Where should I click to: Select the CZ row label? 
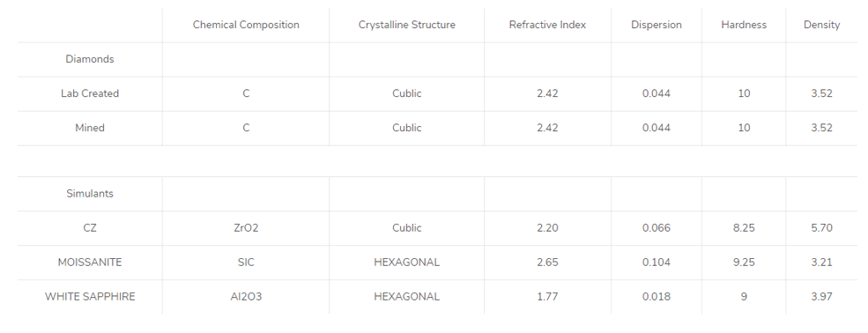(90, 228)
